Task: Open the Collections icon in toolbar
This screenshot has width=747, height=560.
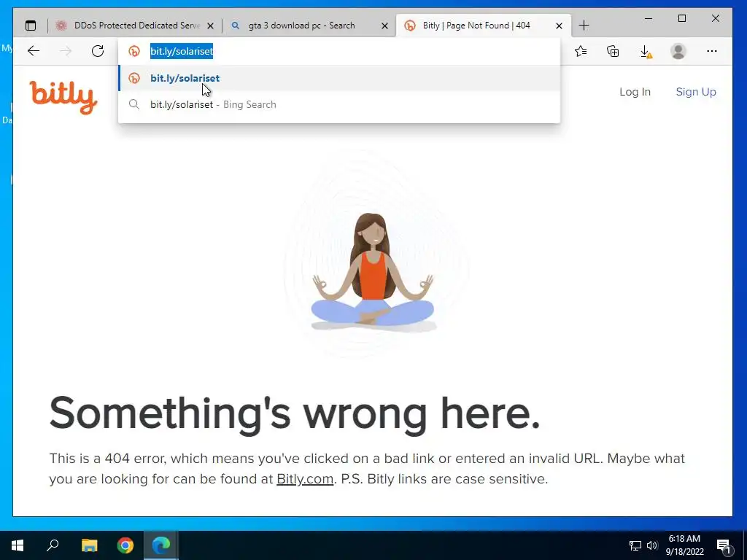Action: [613, 51]
